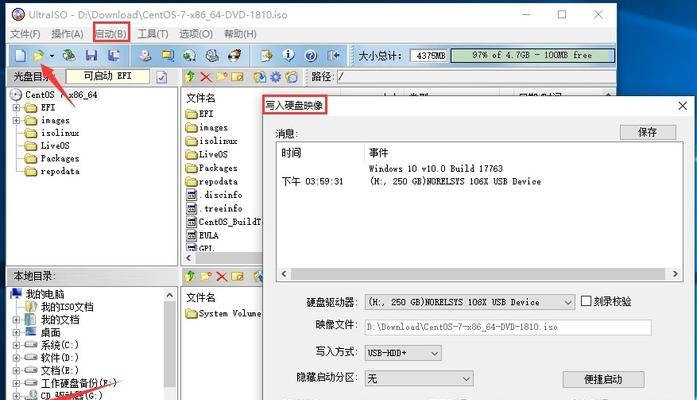Click the Info (i) toolbar icon
The height and width of the screenshot is (400, 697).
(x=288, y=56)
